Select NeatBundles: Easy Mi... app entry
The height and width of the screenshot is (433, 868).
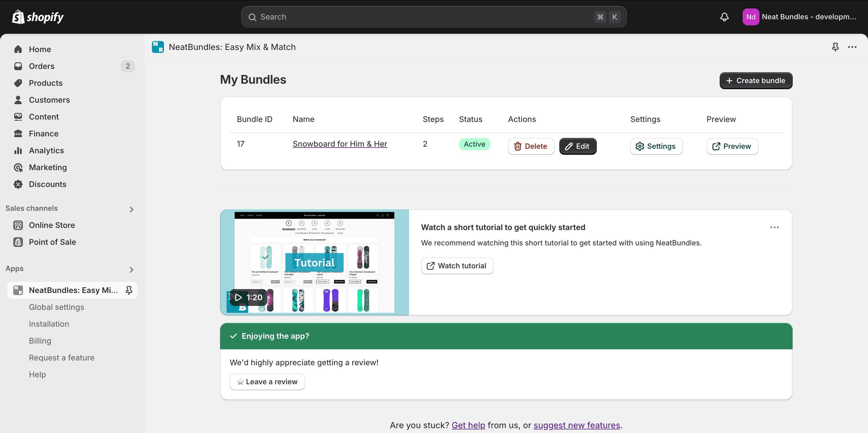click(73, 290)
